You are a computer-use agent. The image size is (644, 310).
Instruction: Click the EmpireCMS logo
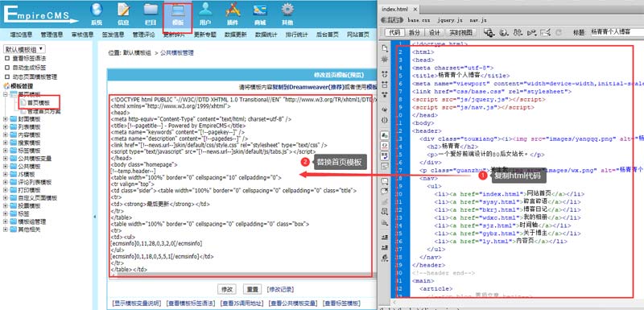(x=40, y=14)
